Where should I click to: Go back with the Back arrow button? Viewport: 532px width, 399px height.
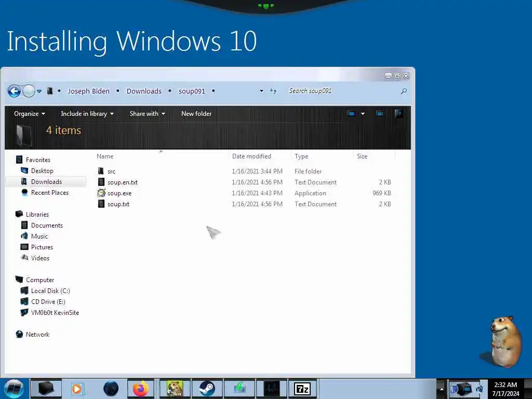click(x=14, y=91)
